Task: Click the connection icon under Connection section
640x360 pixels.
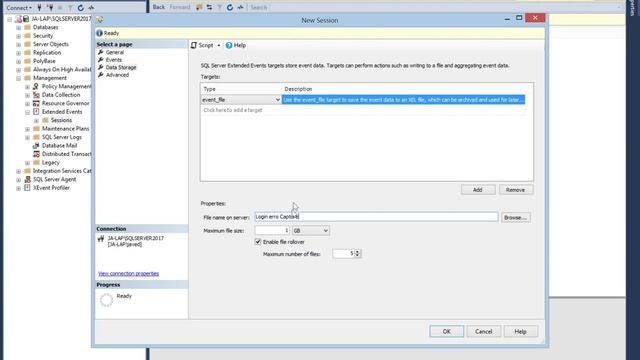Action: pos(101,239)
